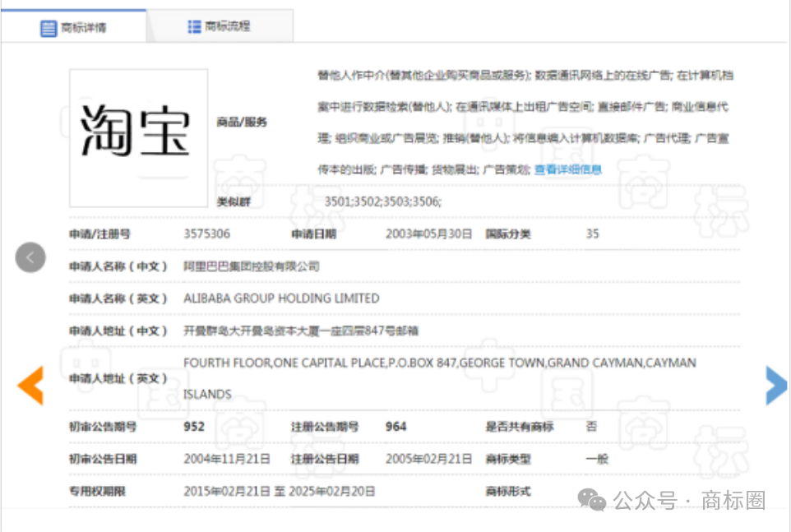Screen dimensions: 791x532
Task: Switch to the 商标详情 tab
Action: 74,27
